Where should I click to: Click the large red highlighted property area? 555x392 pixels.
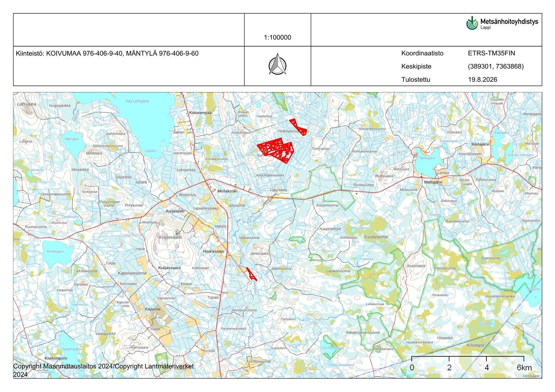click(x=276, y=150)
